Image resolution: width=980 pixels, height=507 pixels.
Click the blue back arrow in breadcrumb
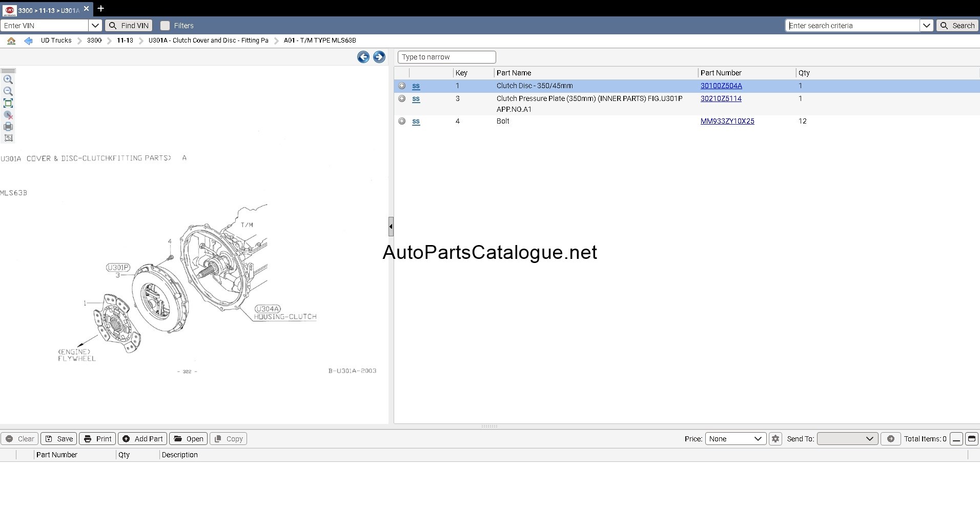pos(28,40)
